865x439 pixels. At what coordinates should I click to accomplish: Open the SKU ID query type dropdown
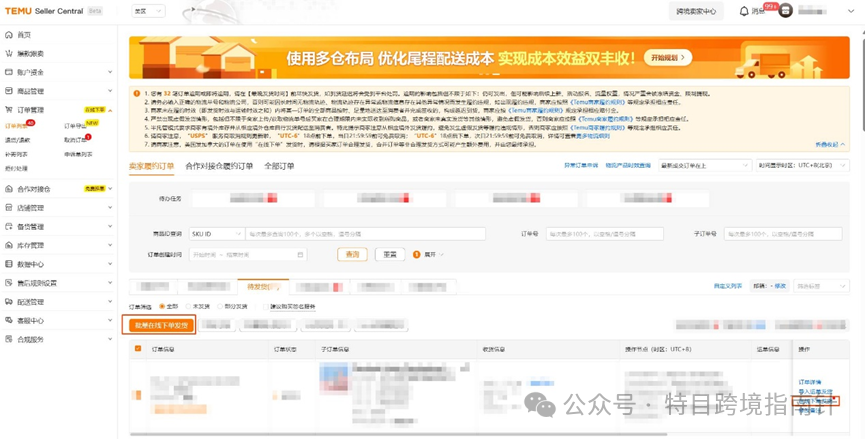tap(217, 234)
